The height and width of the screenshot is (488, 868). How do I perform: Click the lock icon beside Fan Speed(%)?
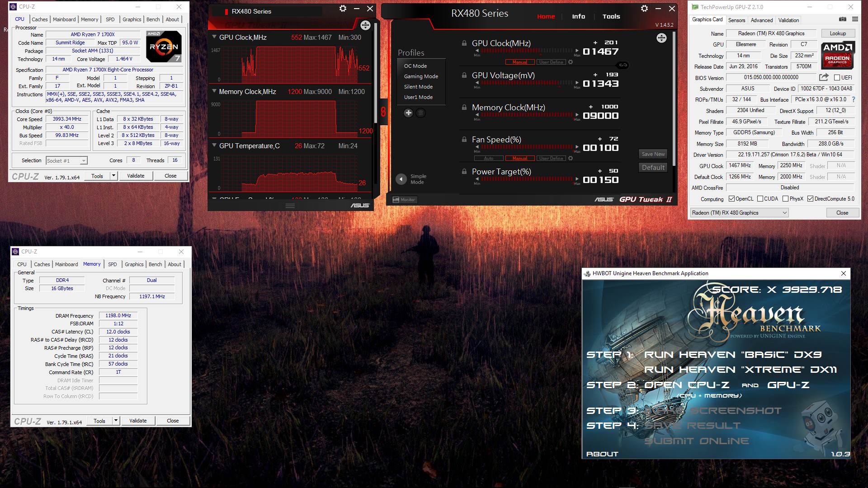coord(464,140)
